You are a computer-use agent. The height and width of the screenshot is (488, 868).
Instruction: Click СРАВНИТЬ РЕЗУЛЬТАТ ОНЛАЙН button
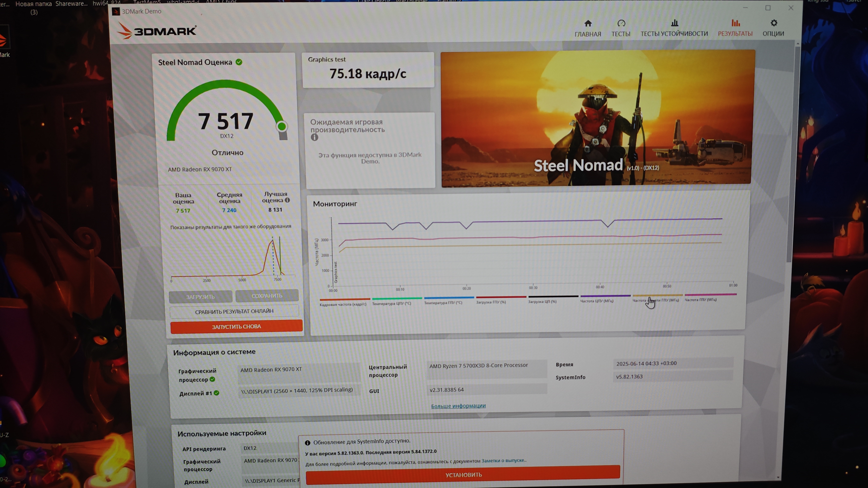[234, 312]
